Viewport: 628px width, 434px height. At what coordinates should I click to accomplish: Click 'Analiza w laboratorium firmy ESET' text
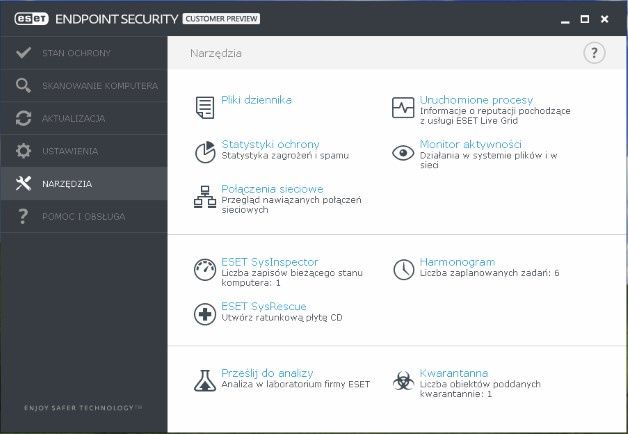296,384
